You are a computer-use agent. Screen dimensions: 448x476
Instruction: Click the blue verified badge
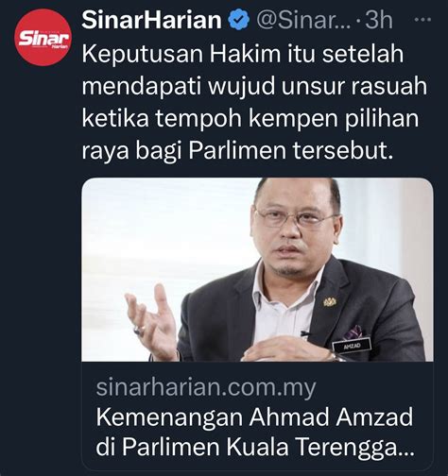(x=238, y=20)
